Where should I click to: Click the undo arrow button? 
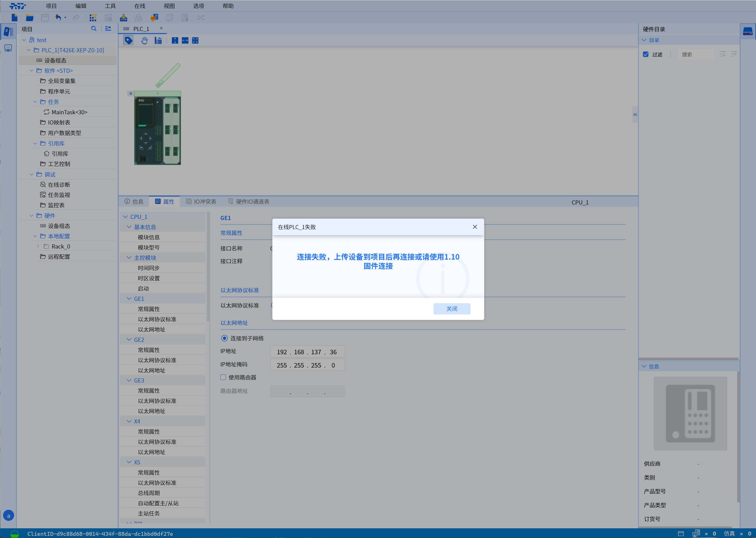(58, 17)
